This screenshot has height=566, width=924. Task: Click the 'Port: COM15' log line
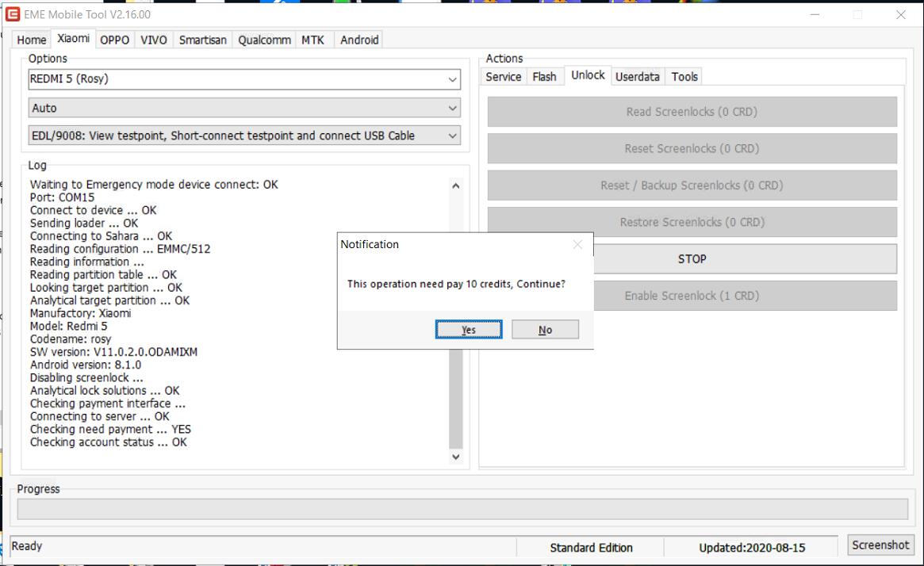pyautogui.click(x=62, y=197)
